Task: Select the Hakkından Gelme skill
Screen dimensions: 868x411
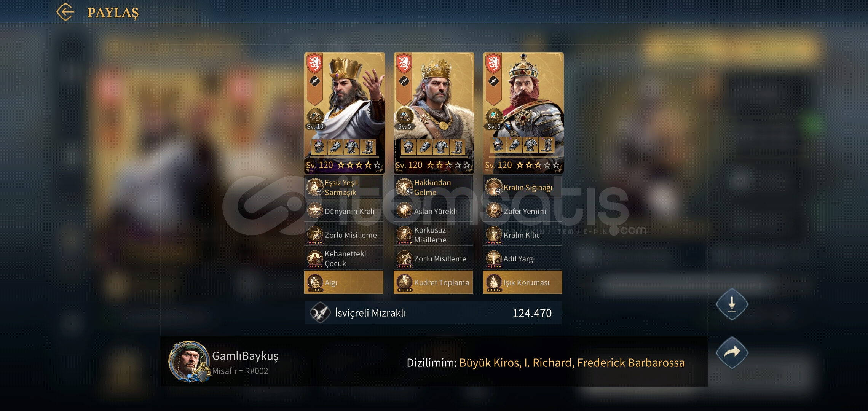Action: (433, 187)
